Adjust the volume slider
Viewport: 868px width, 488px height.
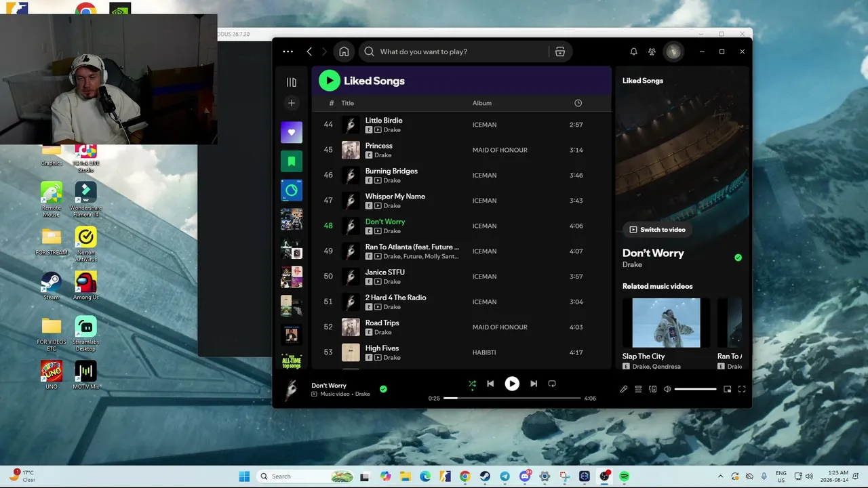coord(696,389)
